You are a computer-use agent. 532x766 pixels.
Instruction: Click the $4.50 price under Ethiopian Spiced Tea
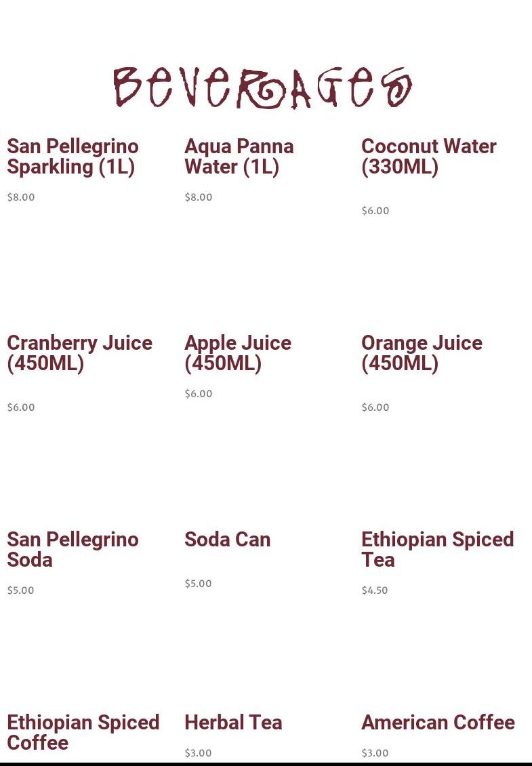[x=375, y=590]
